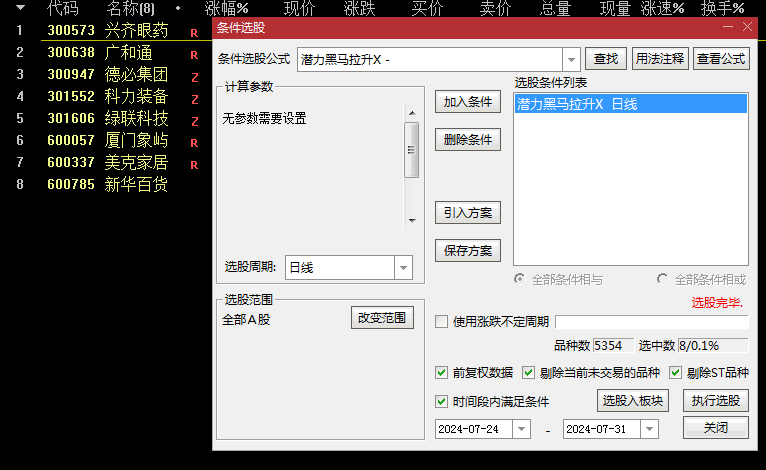Sort by 换手% column header
766x470 pixels.
723,8
